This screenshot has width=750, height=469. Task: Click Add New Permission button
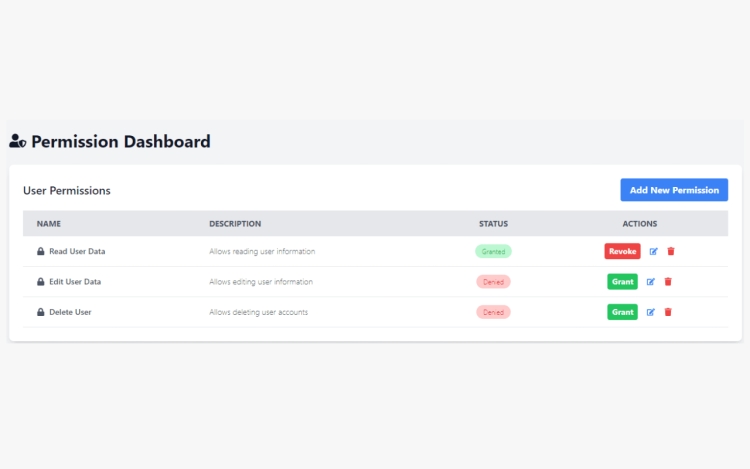(674, 190)
